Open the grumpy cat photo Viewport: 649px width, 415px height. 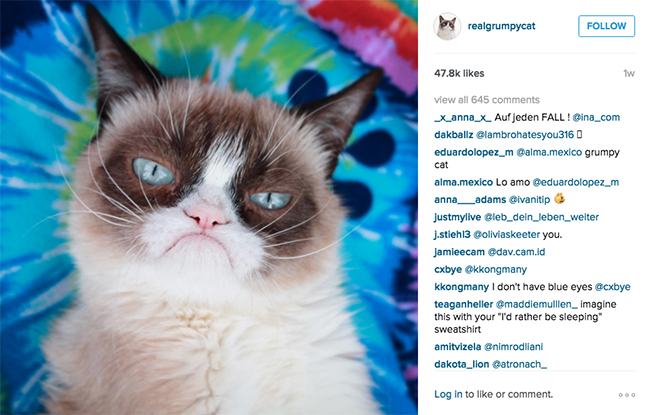coord(209,207)
